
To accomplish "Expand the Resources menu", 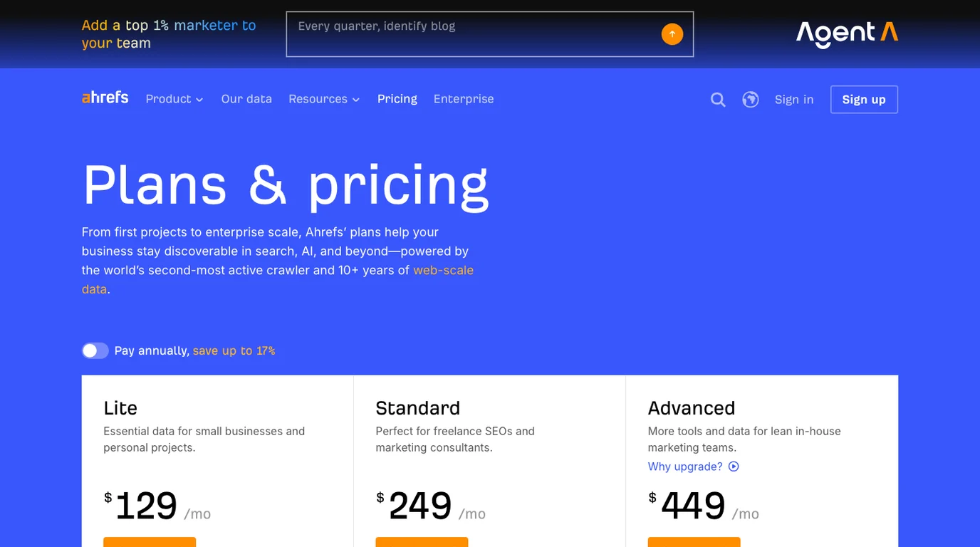I will (x=324, y=99).
